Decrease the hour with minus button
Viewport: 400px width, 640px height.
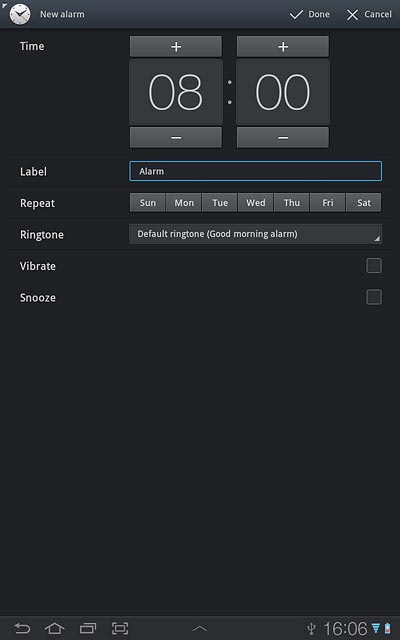click(x=176, y=138)
